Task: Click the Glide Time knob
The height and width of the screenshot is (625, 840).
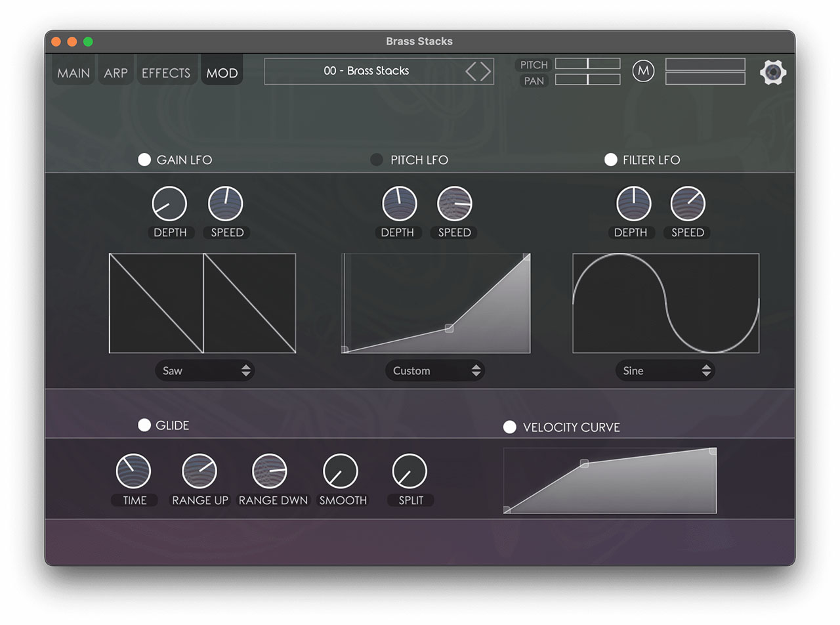Action: (x=133, y=471)
